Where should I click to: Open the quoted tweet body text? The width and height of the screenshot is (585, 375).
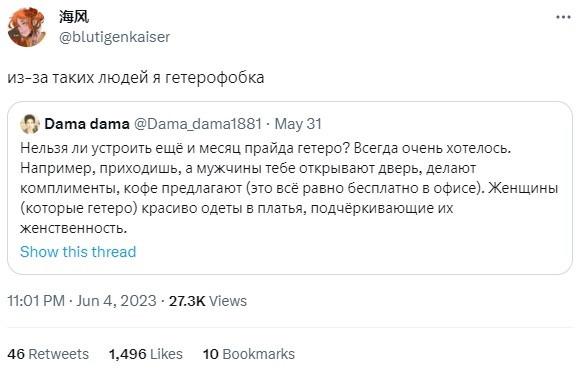pos(289,188)
